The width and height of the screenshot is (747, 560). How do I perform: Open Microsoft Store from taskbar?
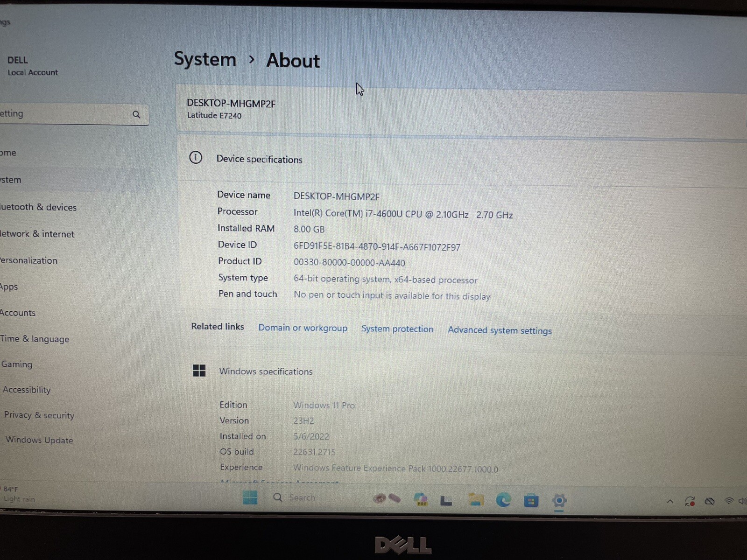531,501
